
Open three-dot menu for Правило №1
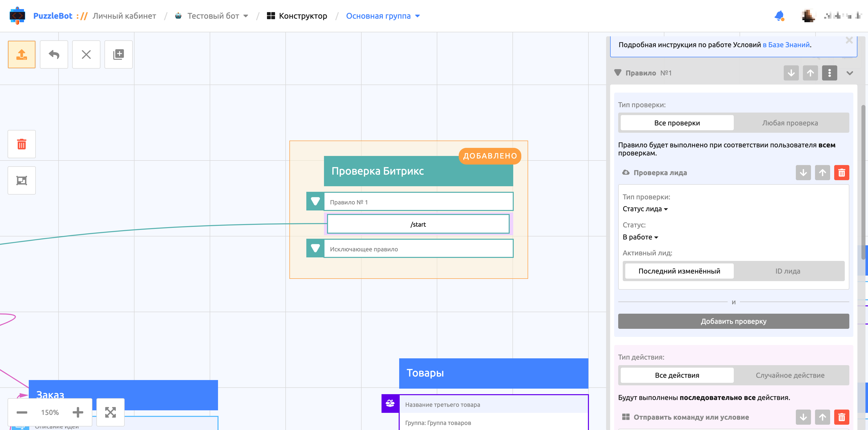pos(829,73)
